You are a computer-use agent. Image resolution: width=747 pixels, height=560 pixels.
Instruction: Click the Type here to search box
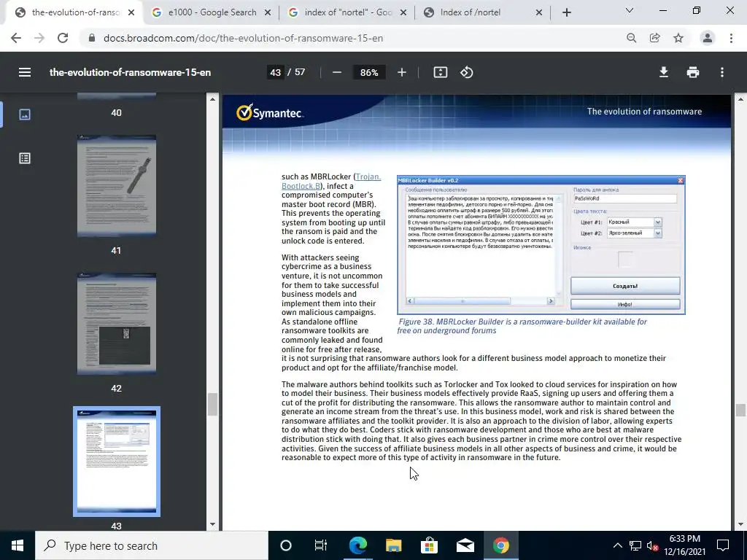(152, 545)
